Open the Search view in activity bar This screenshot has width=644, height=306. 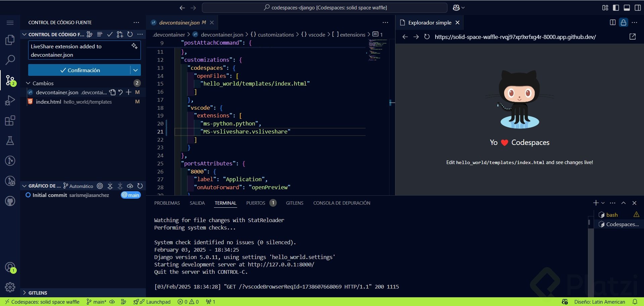pyautogui.click(x=10, y=60)
